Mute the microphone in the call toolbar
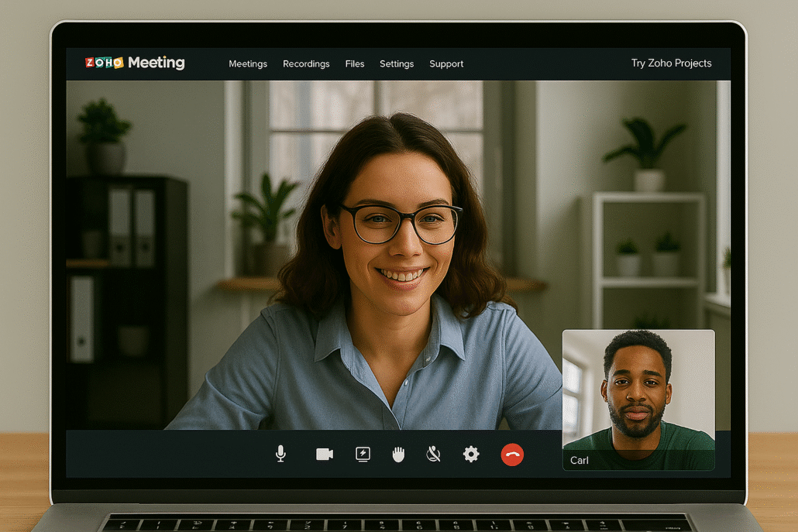This screenshot has width=798, height=532. (x=280, y=454)
